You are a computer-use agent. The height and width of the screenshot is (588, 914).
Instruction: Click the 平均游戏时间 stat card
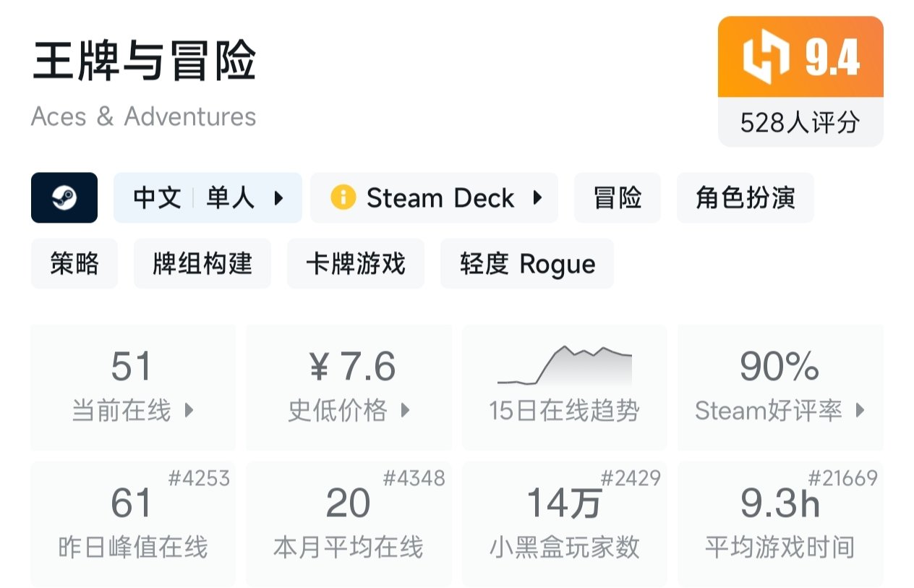click(780, 524)
